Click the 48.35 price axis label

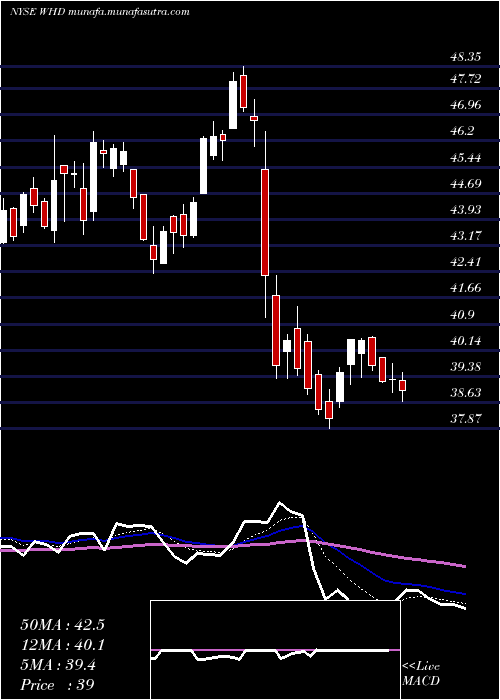(466, 57)
